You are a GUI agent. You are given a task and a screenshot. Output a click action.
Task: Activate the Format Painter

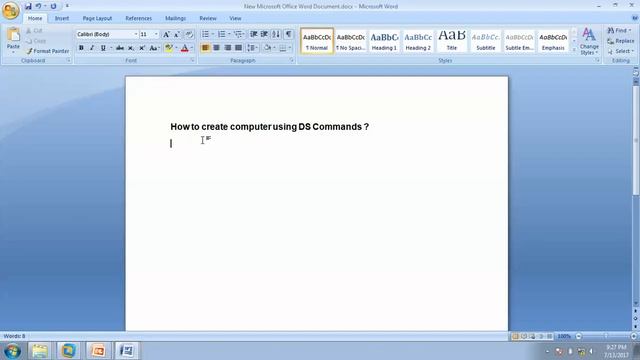point(47,51)
